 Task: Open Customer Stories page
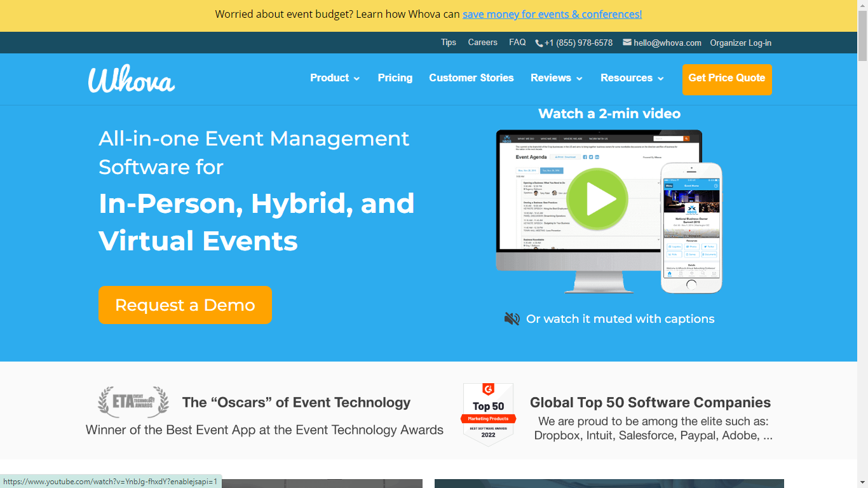[471, 78]
